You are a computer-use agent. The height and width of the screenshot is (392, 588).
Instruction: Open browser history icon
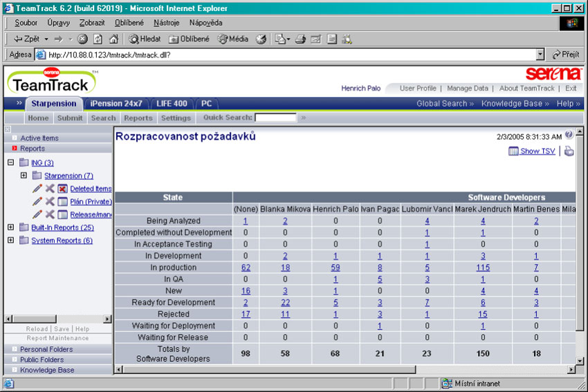pos(261,39)
